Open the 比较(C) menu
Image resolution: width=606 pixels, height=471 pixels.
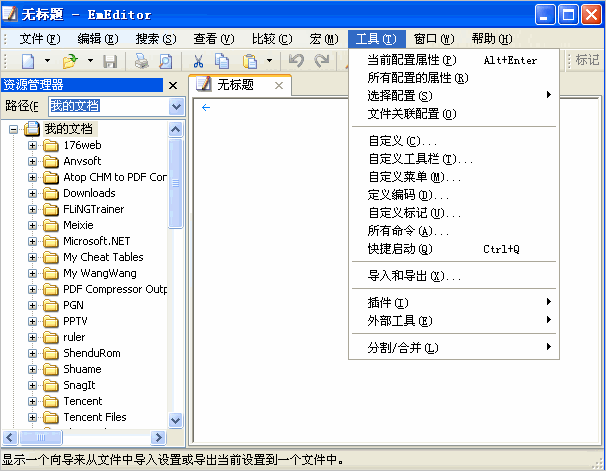(x=272, y=39)
